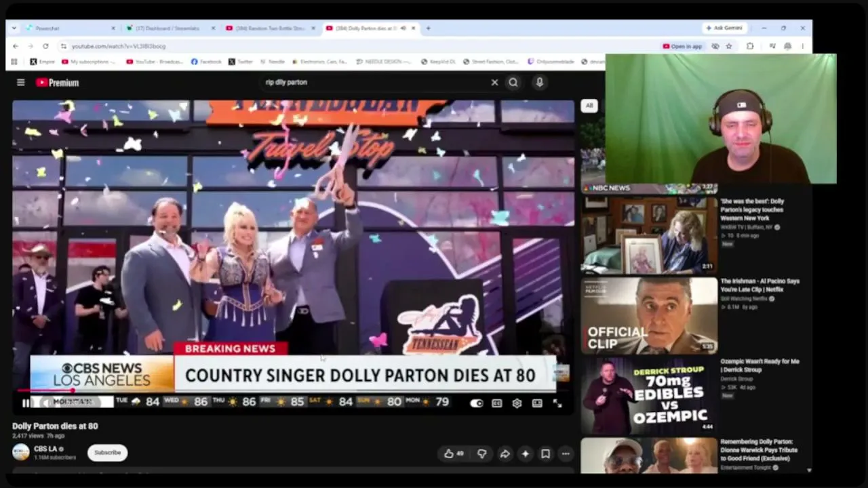This screenshot has height=488, width=868.
Task: Open the browser profile avatar
Action: coord(787,46)
